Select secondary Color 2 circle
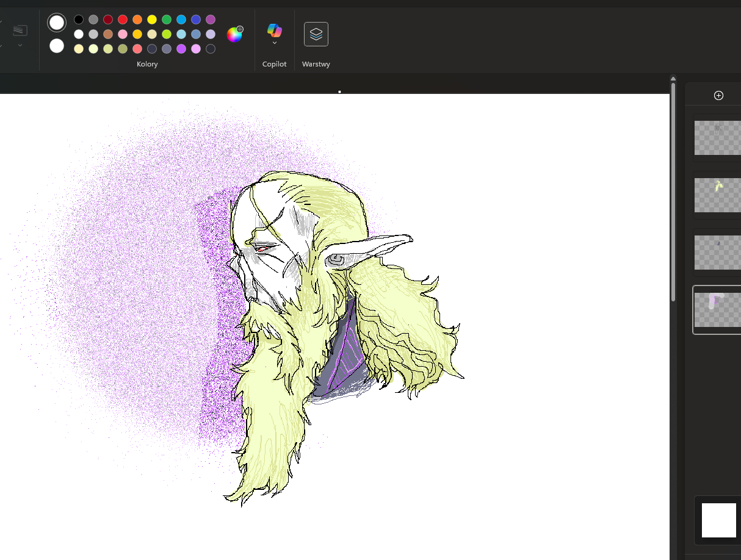Image resolution: width=741 pixels, height=560 pixels. [57, 46]
